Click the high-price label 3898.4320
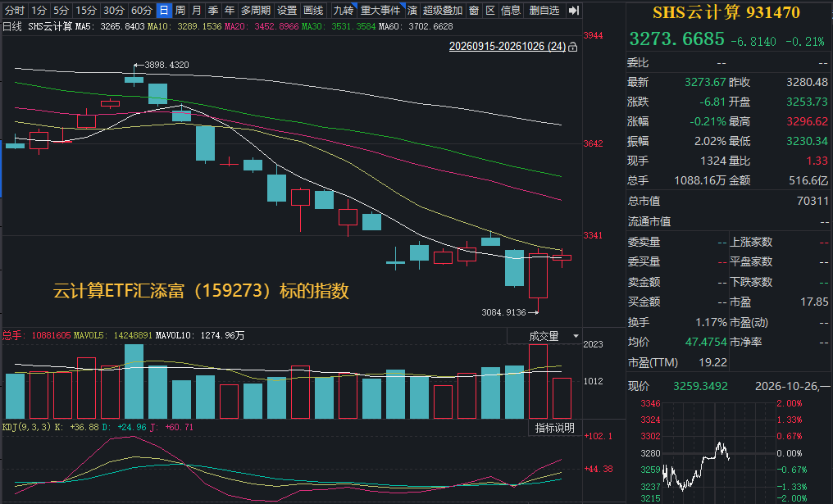The width and height of the screenshot is (833, 504). click(x=166, y=65)
